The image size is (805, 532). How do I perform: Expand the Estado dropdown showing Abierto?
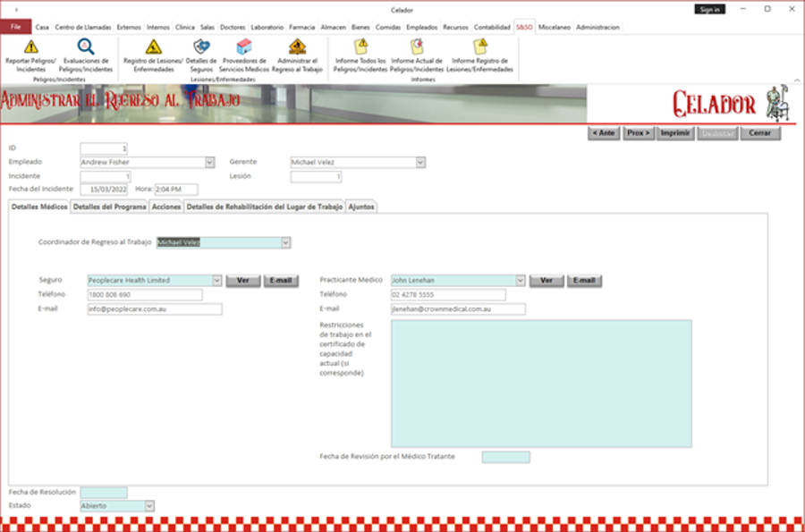click(149, 506)
